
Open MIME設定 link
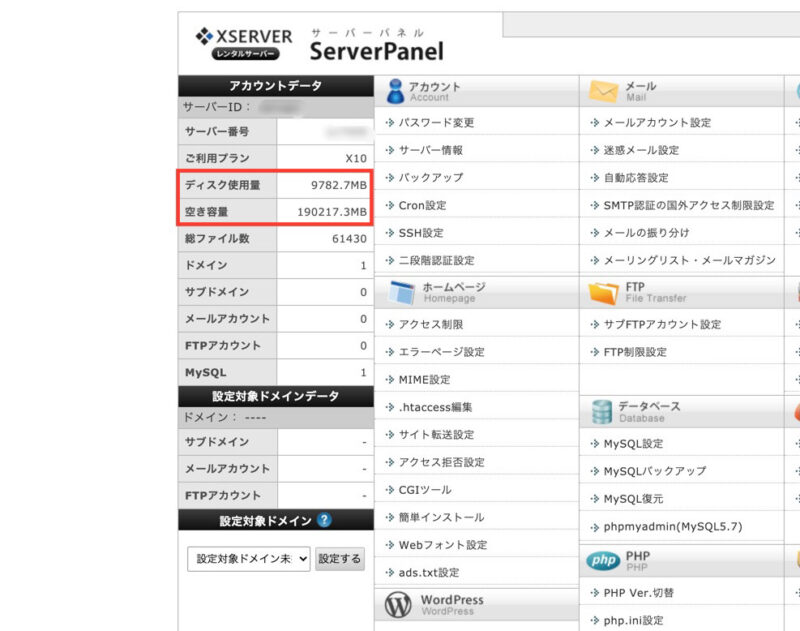424,380
